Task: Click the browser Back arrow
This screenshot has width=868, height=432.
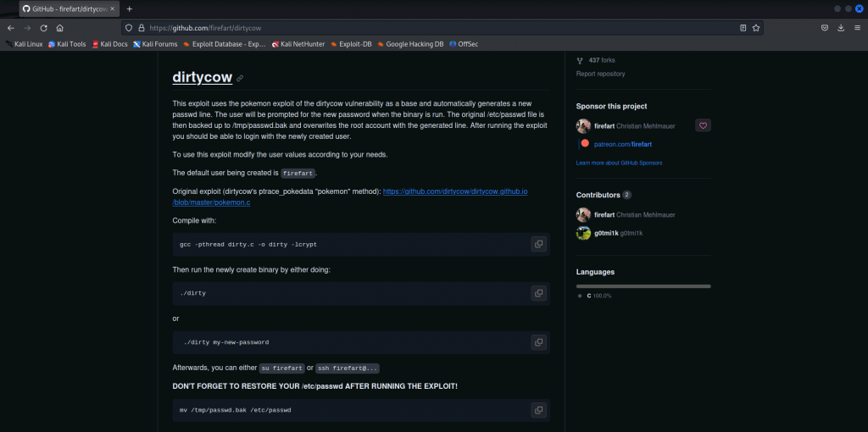Action: (x=10, y=28)
